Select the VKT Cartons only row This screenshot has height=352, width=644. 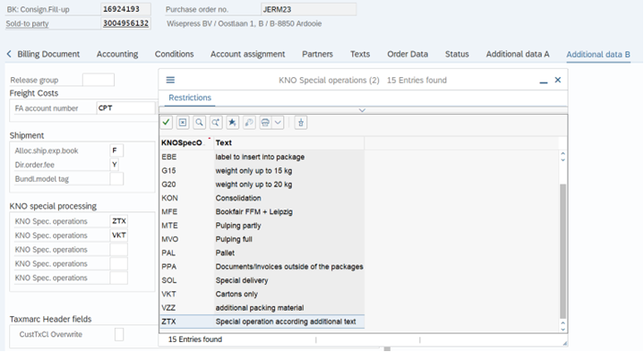(262, 294)
